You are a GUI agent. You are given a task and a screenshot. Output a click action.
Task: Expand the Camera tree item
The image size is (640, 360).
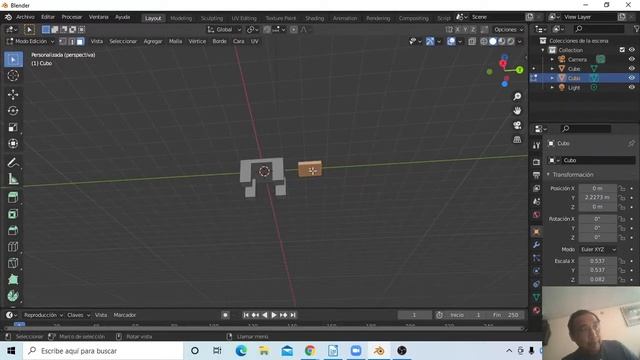click(x=552, y=60)
